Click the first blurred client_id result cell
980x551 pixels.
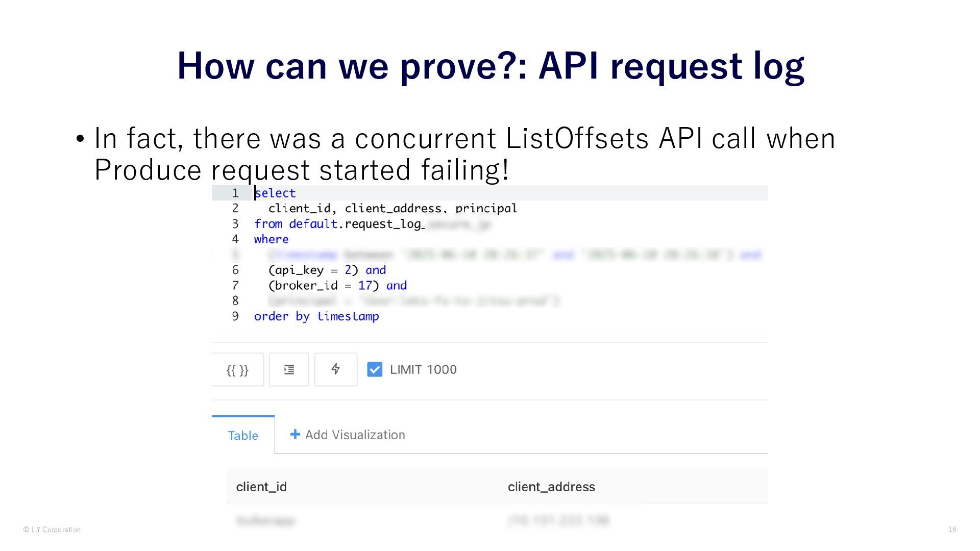[266, 520]
